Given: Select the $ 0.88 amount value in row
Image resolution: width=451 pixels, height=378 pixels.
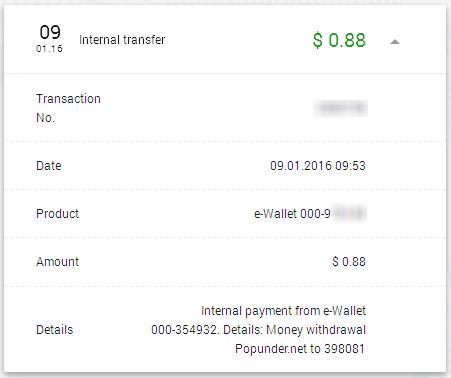Looking at the screenshot, I should tap(349, 262).
